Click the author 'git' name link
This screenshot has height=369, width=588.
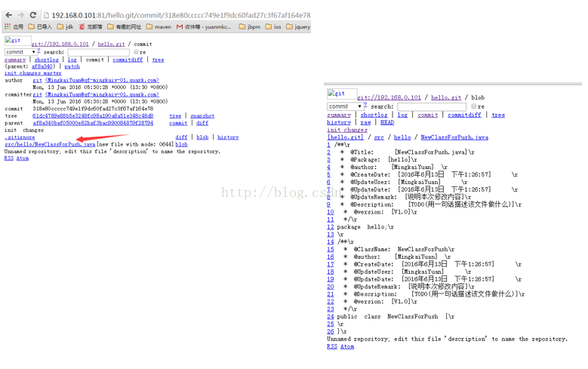37,80
